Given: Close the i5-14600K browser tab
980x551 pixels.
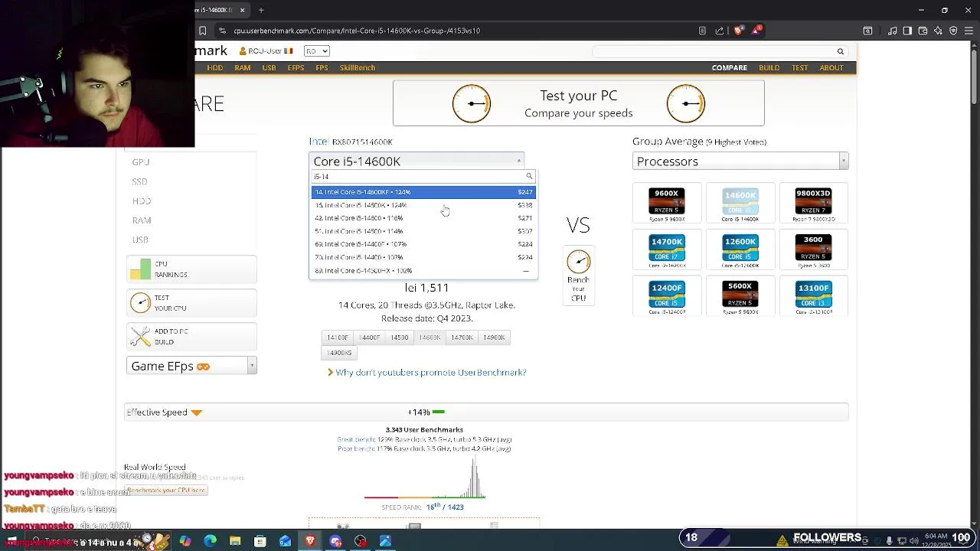Looking at the screenshot, I should point(243,10).
